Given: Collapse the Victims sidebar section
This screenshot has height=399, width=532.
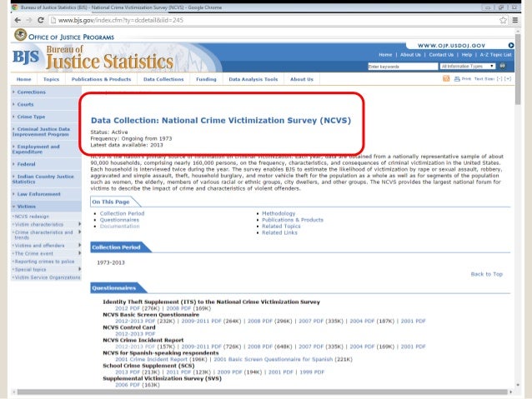Looking at the screenshot, I should tap(26, 207).
